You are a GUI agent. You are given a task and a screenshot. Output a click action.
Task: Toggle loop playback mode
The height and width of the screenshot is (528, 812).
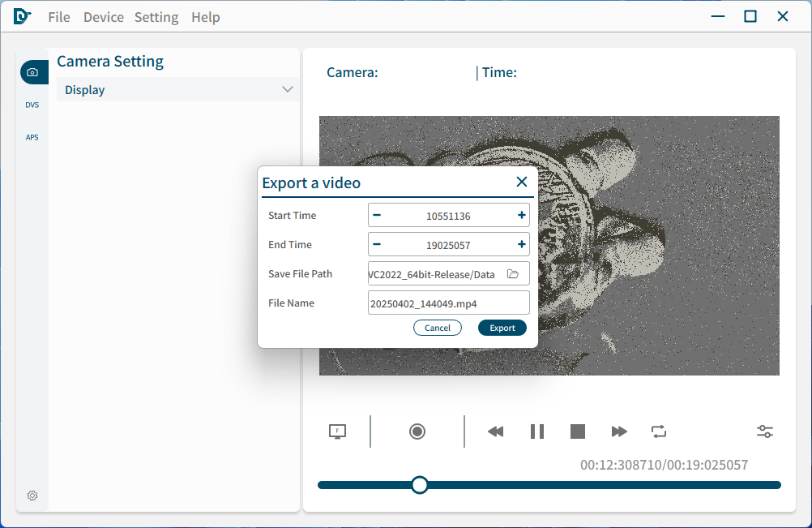659,431
